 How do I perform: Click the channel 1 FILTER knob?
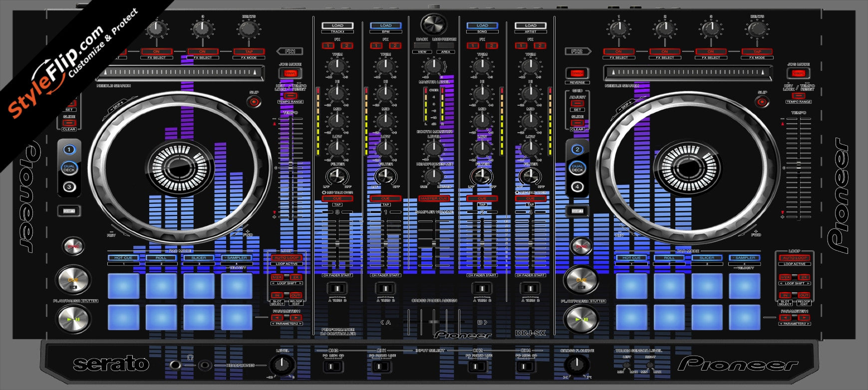[x=385, y=176]
